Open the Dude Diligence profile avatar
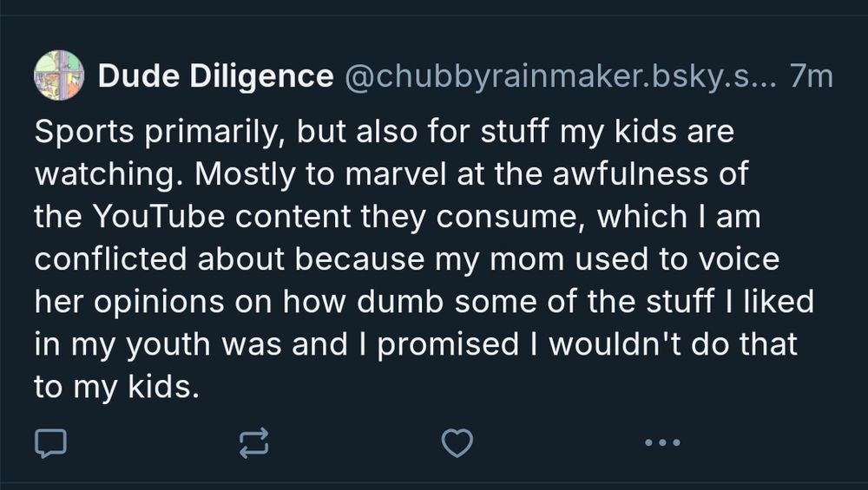The height and width of the screenshot is (490, 868). (59, 75)
